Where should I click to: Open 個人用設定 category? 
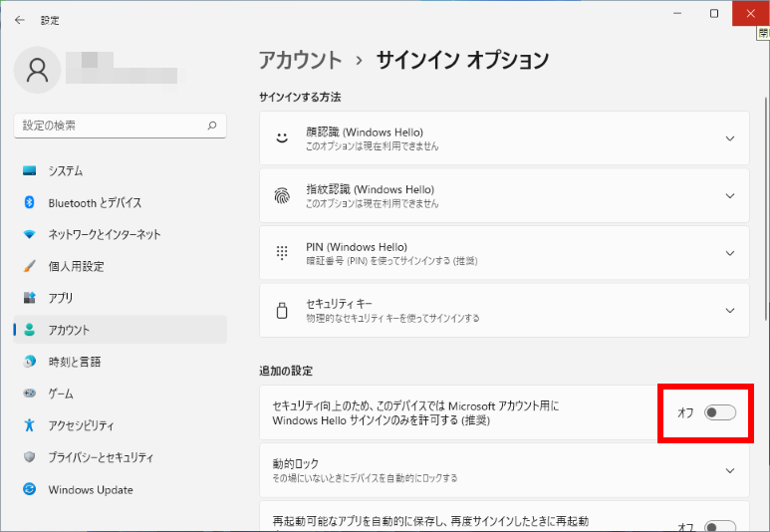(x=121, y=266)
